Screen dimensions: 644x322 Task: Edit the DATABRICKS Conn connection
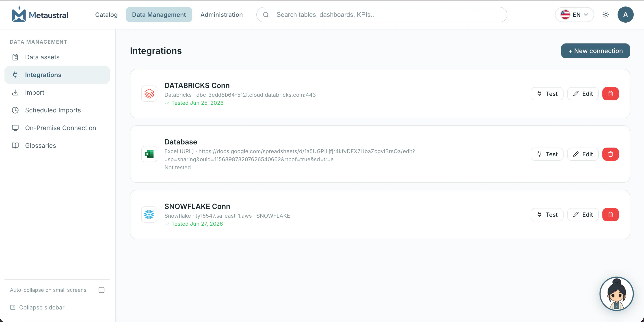tap(583, 94)
